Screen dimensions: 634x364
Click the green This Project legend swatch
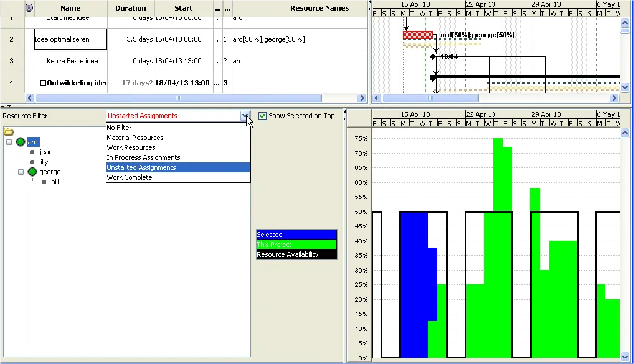pyautogui.click(x=296, y=245)
